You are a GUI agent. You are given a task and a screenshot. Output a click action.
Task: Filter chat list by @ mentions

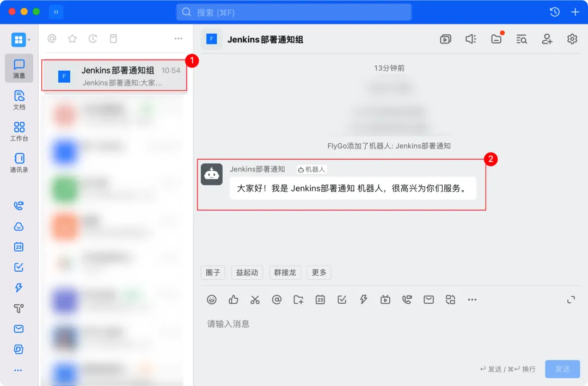52,38
